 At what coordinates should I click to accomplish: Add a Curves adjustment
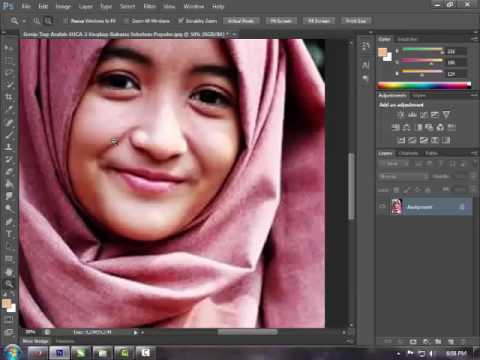[424, 115]
